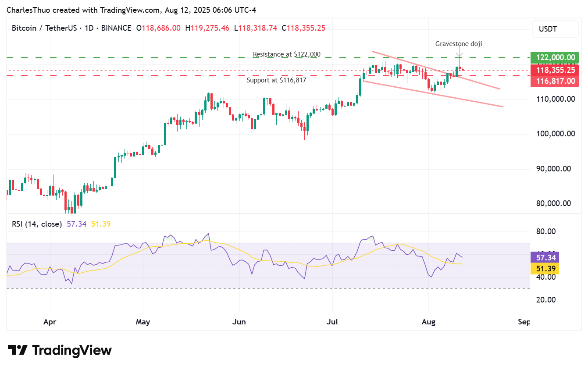Select the purple RSI value 57.34

[x=76, y=224]
